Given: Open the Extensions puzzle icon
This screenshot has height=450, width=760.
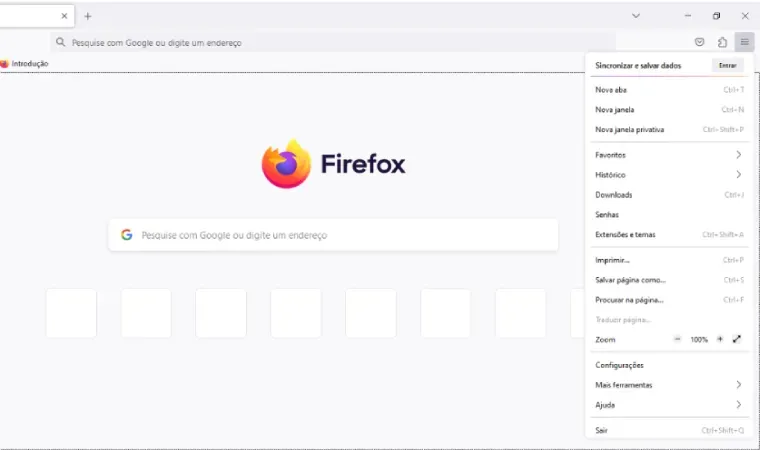Looking at the screenshot, I should coord(722,42).
